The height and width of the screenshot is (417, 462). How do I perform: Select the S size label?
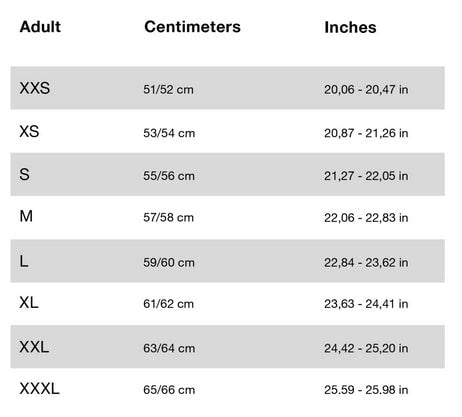click(x=24, y=174)
